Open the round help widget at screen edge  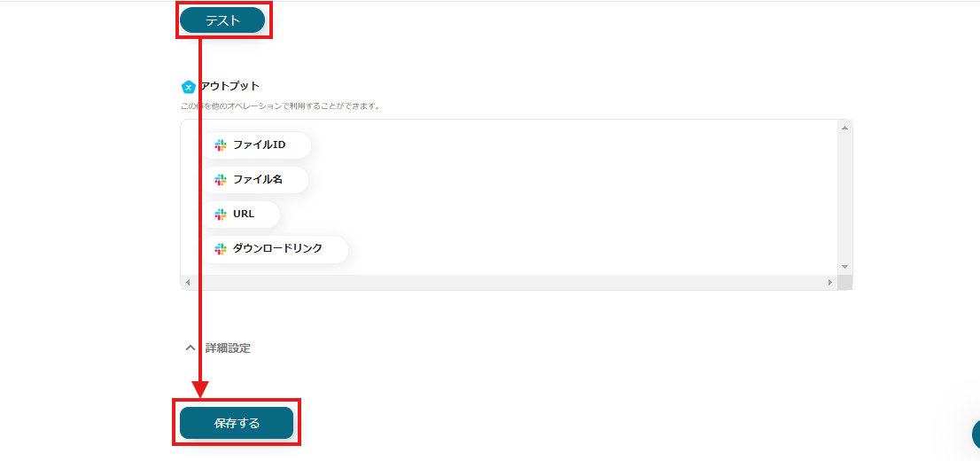[976, 434]
